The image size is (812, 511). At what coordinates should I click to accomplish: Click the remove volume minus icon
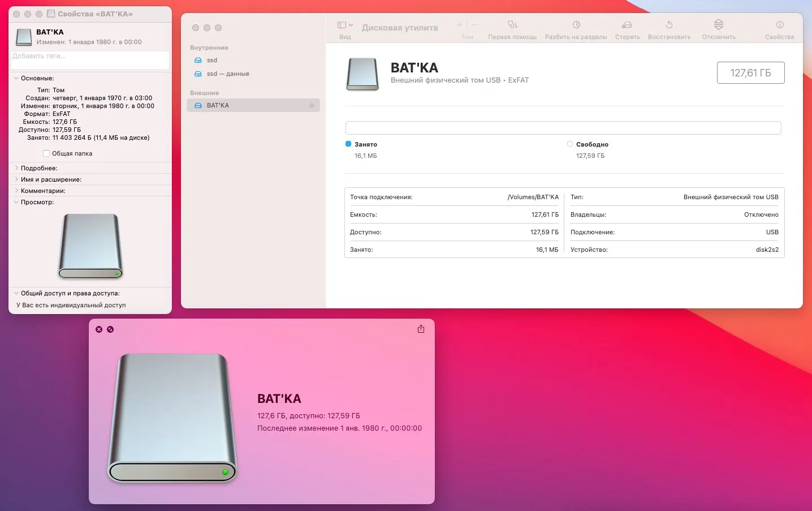click(x=474, y=25)
